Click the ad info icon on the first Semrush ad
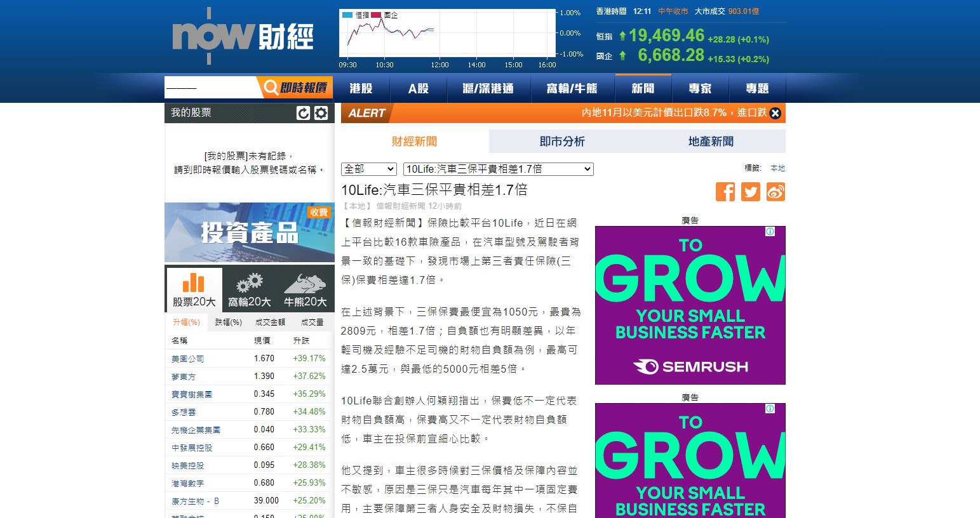The height and width of the screenshot is (518, 980). [770, 232]
